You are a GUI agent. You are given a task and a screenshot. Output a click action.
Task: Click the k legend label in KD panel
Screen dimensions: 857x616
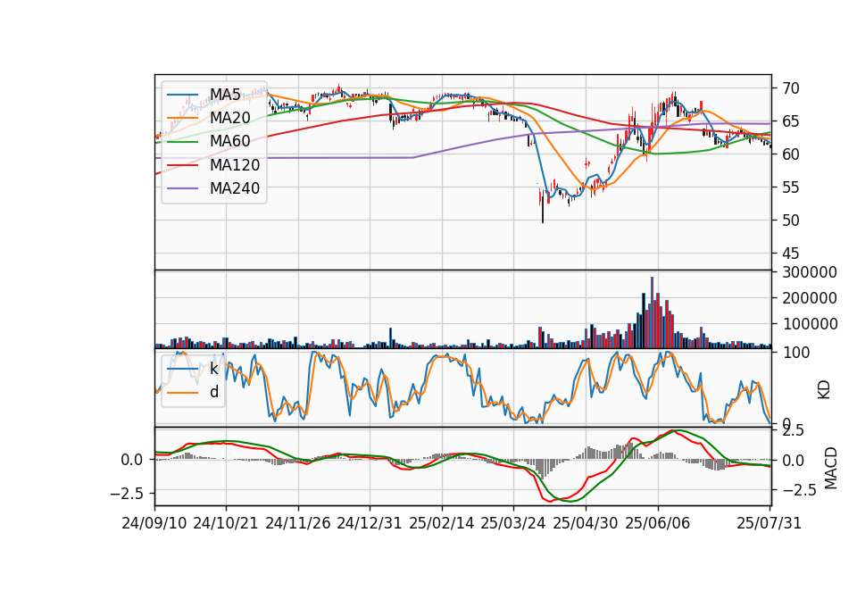point(213,369)
